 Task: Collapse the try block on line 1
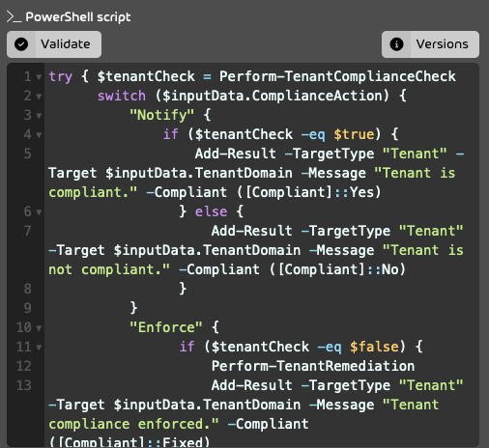(39, 77)
